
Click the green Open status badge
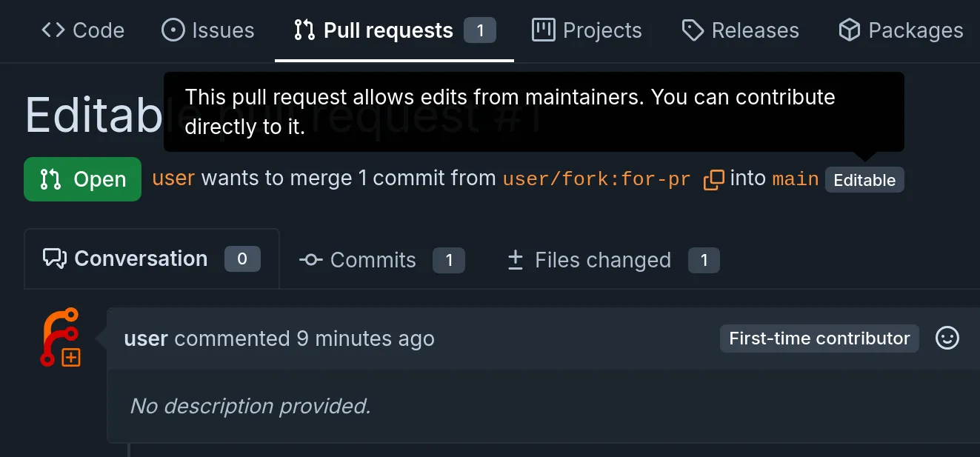pyautogui.click(x=82, y=179)
